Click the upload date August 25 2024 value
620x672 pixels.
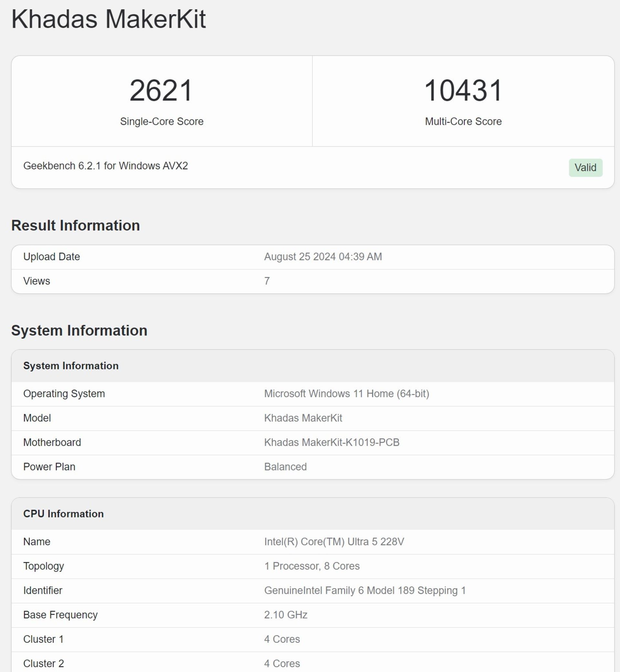(323, 257)
